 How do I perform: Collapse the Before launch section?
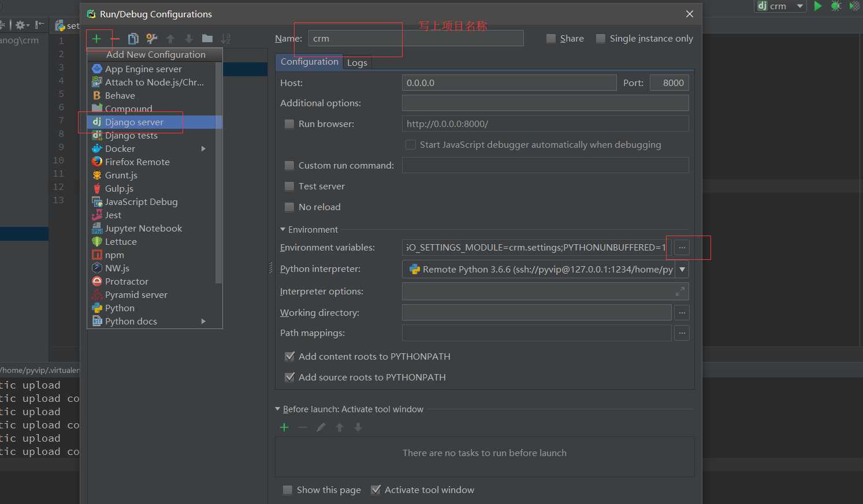click(x=278, y=409)
